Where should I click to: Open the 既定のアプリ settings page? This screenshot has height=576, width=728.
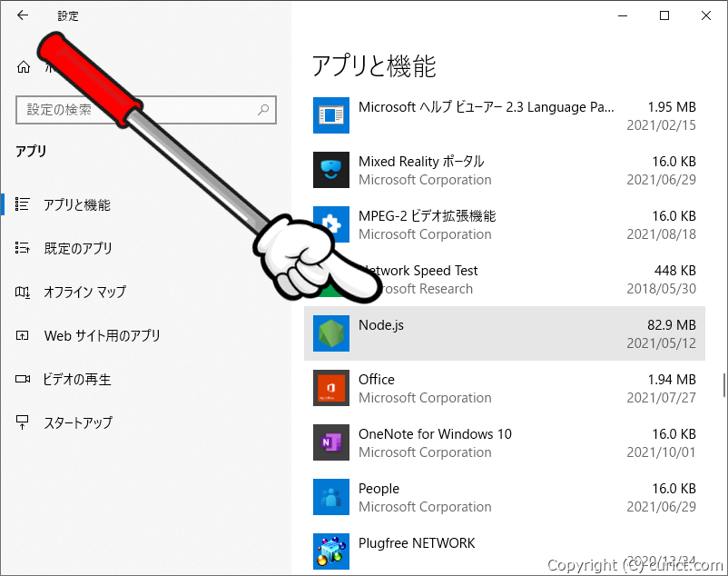[x=78, y=249]
